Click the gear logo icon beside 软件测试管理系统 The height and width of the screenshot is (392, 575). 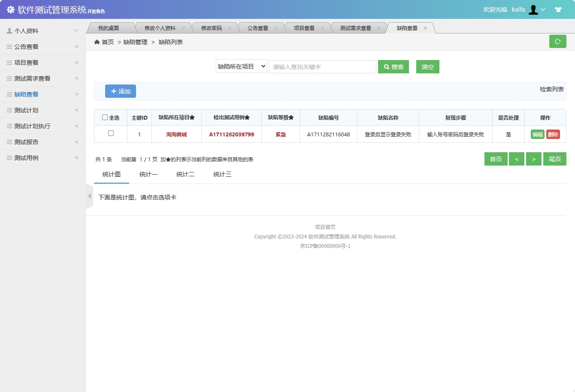10,9
